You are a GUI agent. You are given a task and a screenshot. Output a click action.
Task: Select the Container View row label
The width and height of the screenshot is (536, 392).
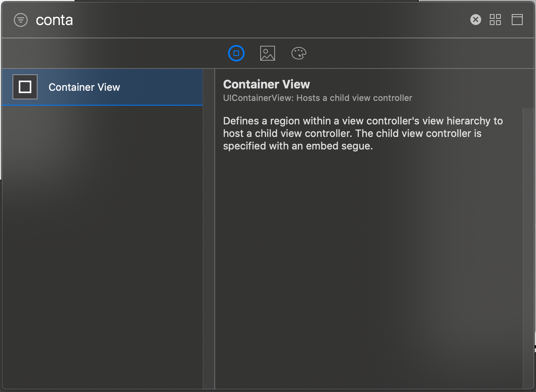coord(84,87)
